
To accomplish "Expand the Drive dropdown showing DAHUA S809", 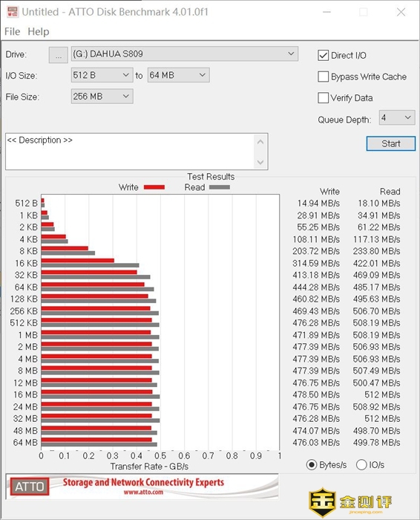I will click(185, 53).
